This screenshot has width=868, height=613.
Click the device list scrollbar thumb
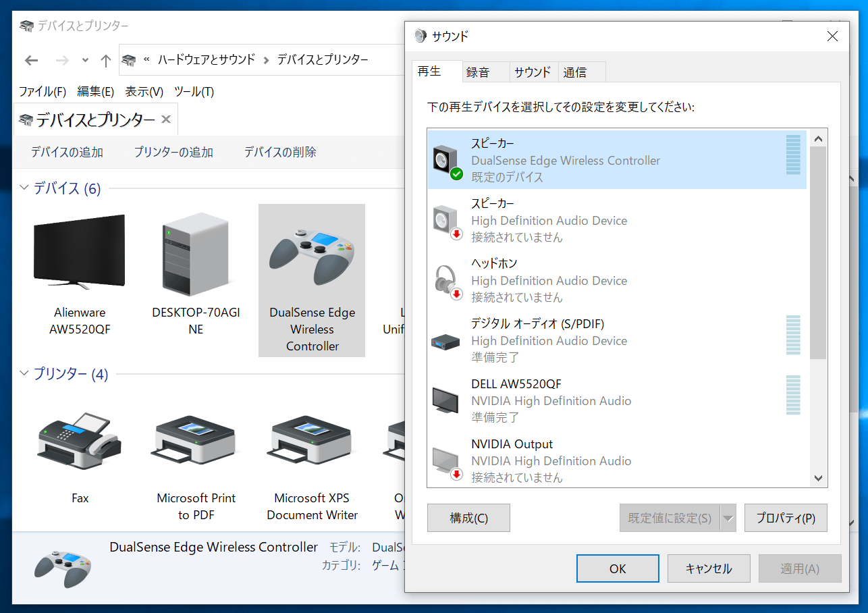point(819,253)
